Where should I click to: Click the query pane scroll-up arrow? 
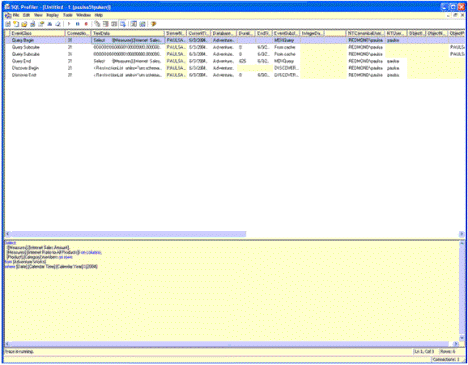462,243
